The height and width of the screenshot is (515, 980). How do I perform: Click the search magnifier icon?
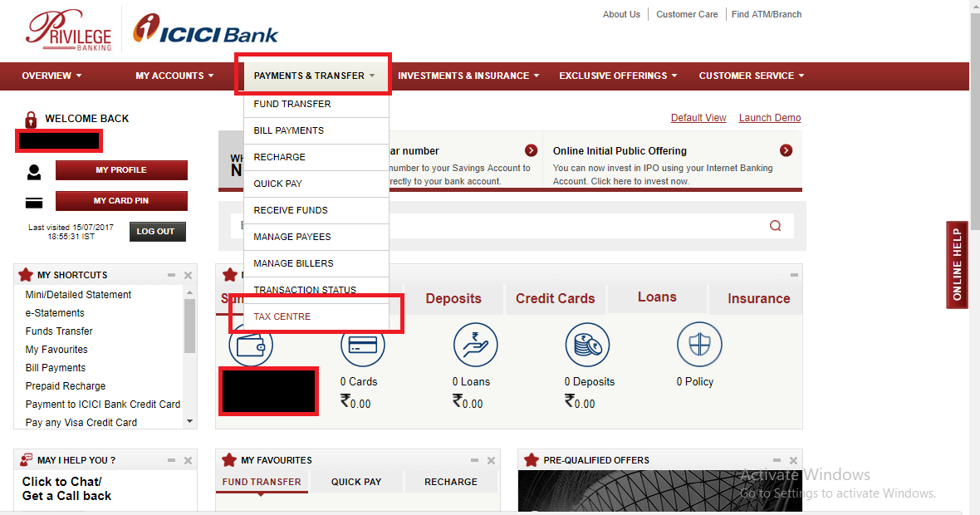775,226
